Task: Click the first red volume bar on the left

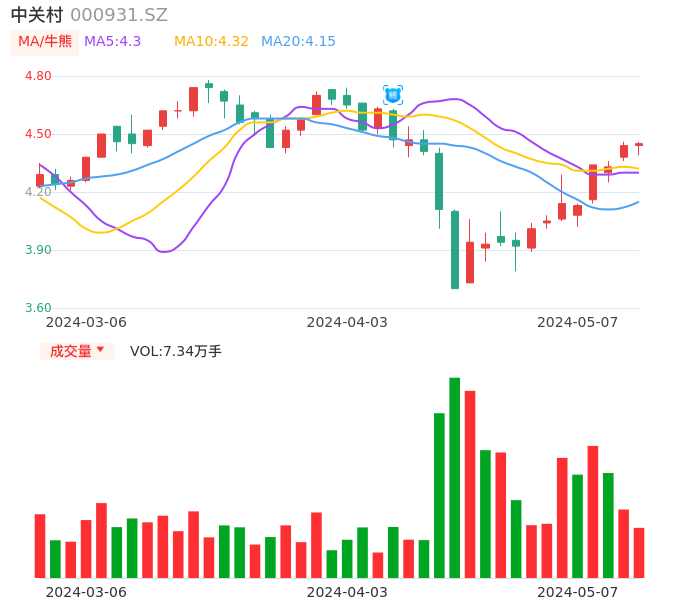Action: (40, 546)
